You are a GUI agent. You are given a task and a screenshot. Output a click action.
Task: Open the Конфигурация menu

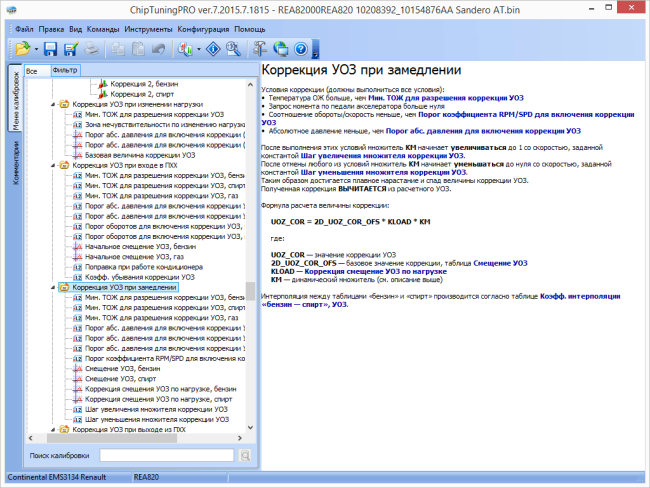click(x=203, y=29)
